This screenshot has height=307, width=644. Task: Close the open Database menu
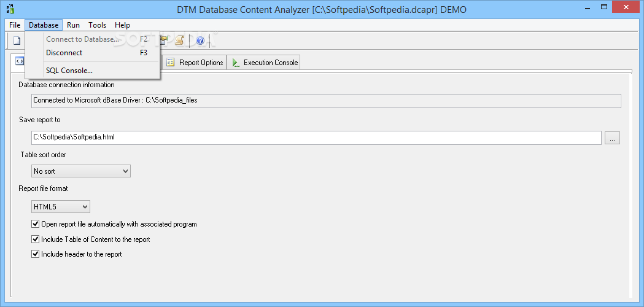point(44,25)
